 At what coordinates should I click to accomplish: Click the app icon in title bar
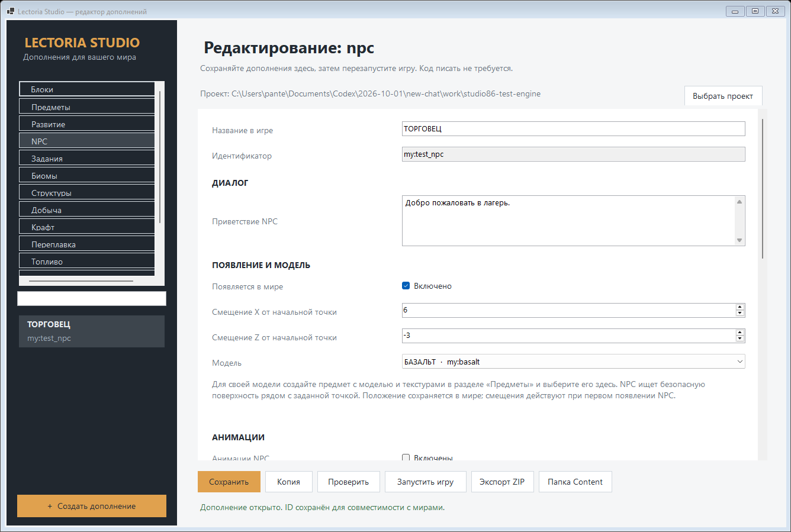(11, 11)
